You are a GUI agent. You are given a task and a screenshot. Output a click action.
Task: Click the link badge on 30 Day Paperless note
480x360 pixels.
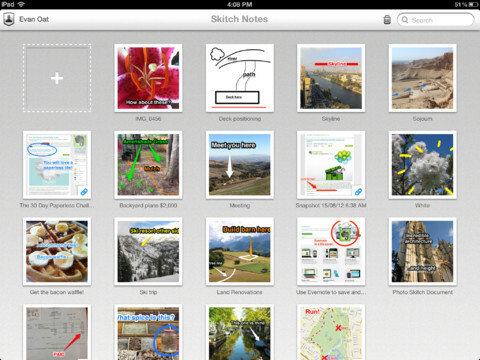84,192
